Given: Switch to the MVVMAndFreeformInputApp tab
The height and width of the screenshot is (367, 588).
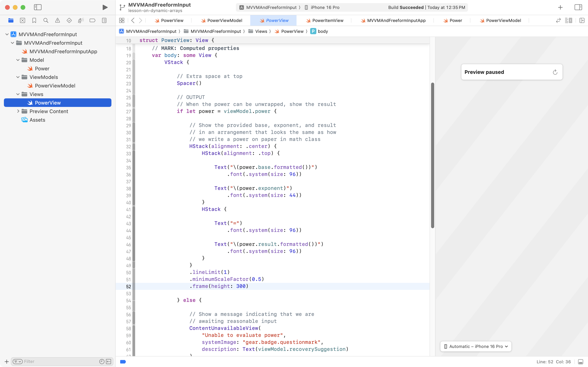Looking at the screenshot, I should tap(396, 20).
